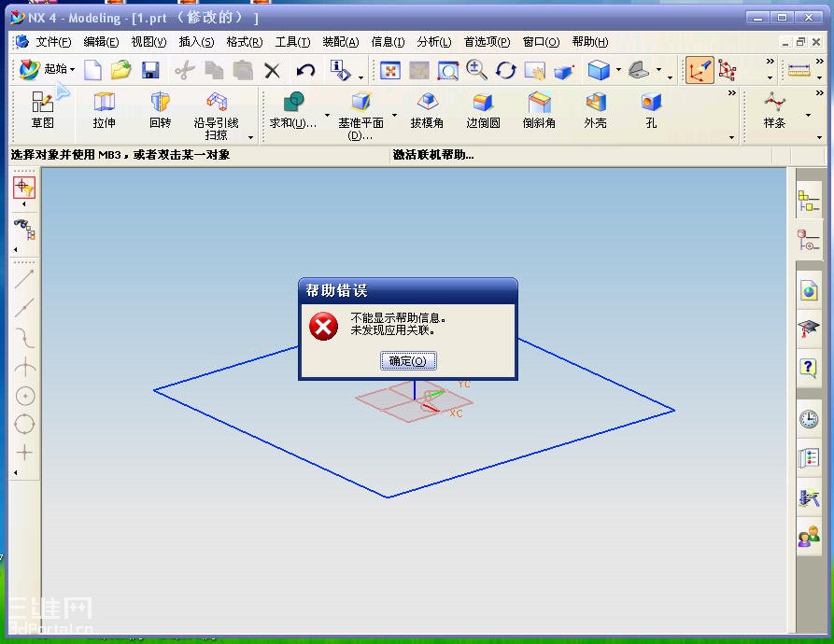Activate the Rotate view icon
The width and height of the screenshot is (834, 644).
tap(505, 70)
